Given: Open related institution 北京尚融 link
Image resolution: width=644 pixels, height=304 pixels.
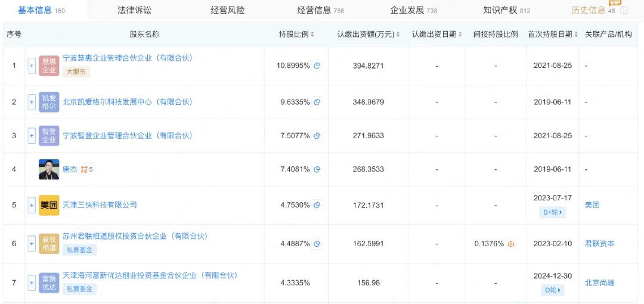Looking at the screenshot, I should 600,283.
